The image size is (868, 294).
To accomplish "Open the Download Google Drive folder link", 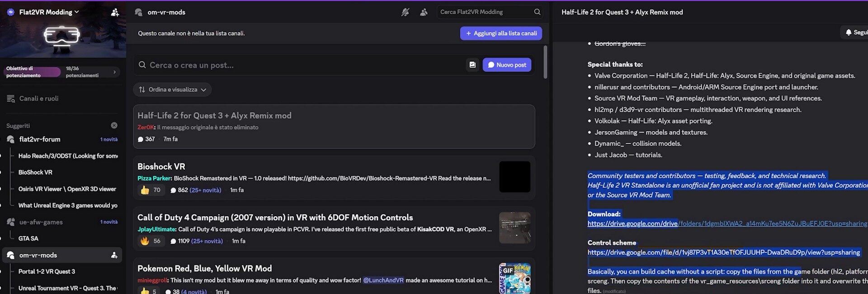I will coord(727,223).
